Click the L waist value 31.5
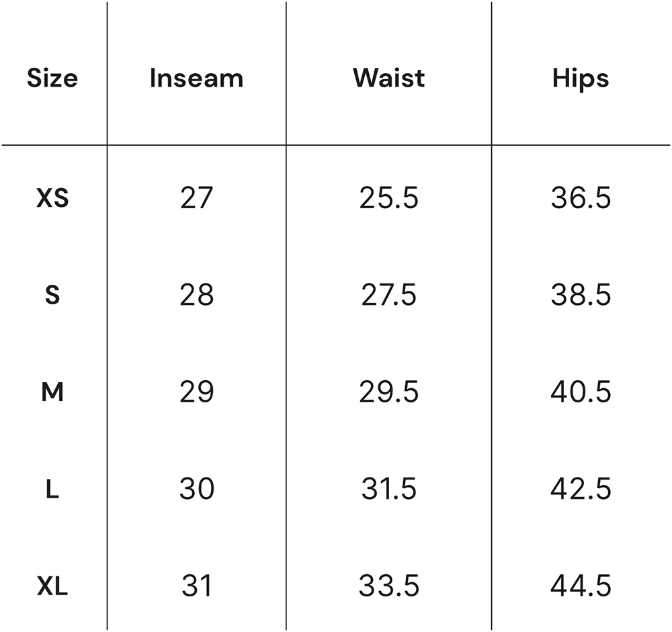This screenshot has width=672, height=632. point(388,489)
